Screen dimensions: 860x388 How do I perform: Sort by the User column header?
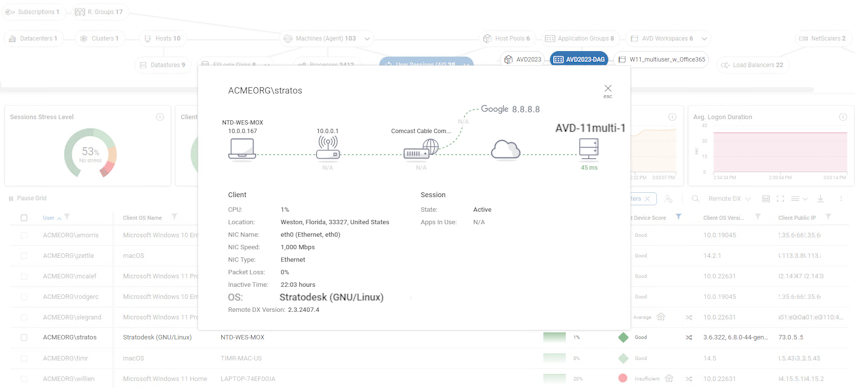[49, 218]
